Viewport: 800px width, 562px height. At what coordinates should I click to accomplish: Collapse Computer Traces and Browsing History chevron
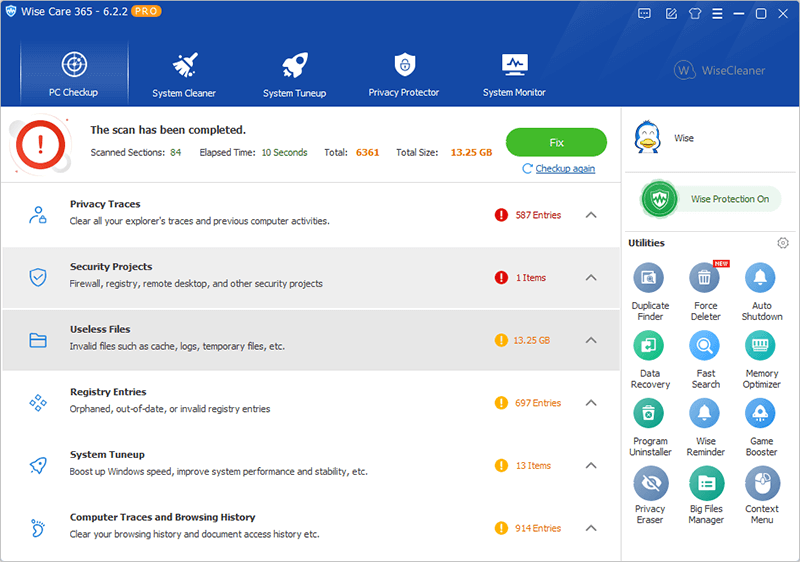(591, 528)
